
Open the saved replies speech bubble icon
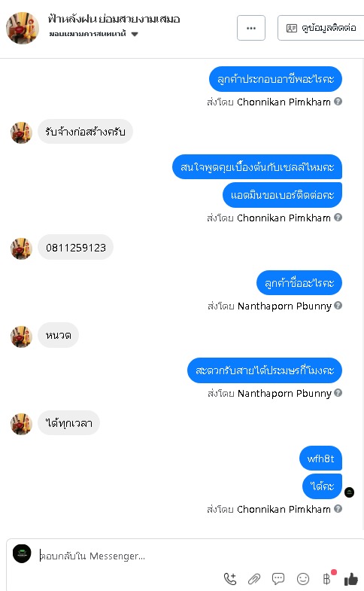tap(278, 578)
